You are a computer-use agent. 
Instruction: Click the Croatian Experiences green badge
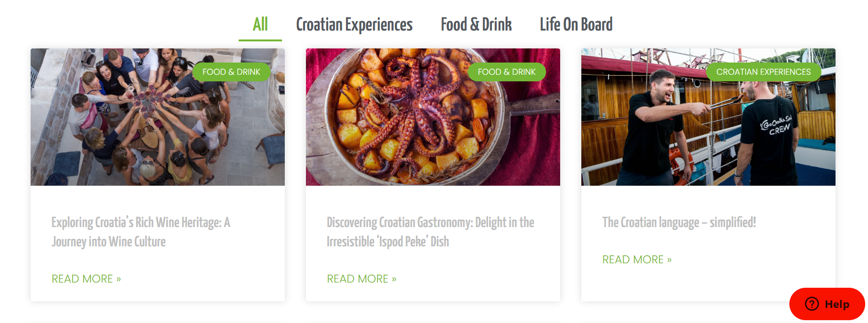pos(764,72)
